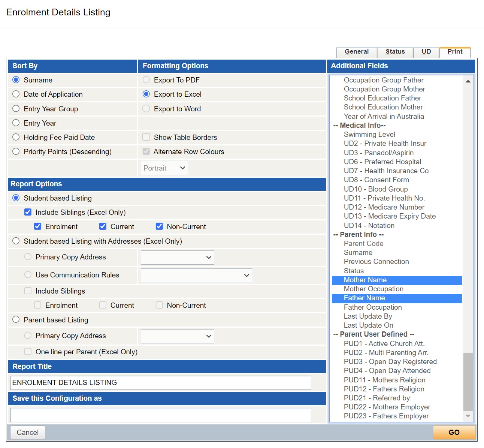The height and width of the screenshot is (448, 484).
Task: Click the Report Title text field
Action: click(161, 382)
